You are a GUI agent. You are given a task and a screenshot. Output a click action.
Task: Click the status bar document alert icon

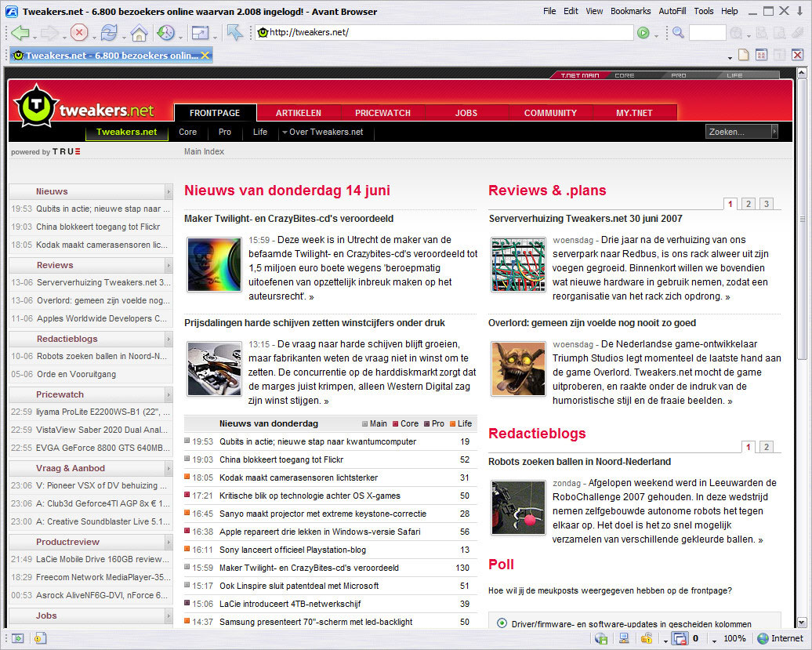point(41,638)
